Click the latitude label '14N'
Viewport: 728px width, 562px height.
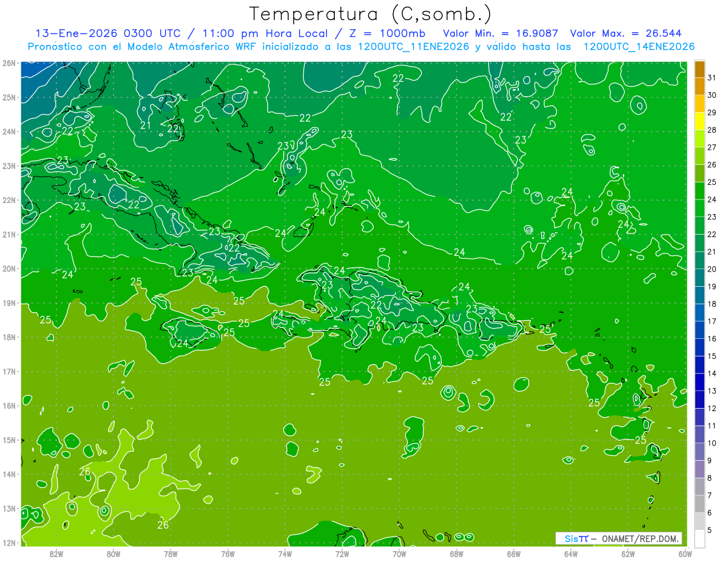point(9,474)
